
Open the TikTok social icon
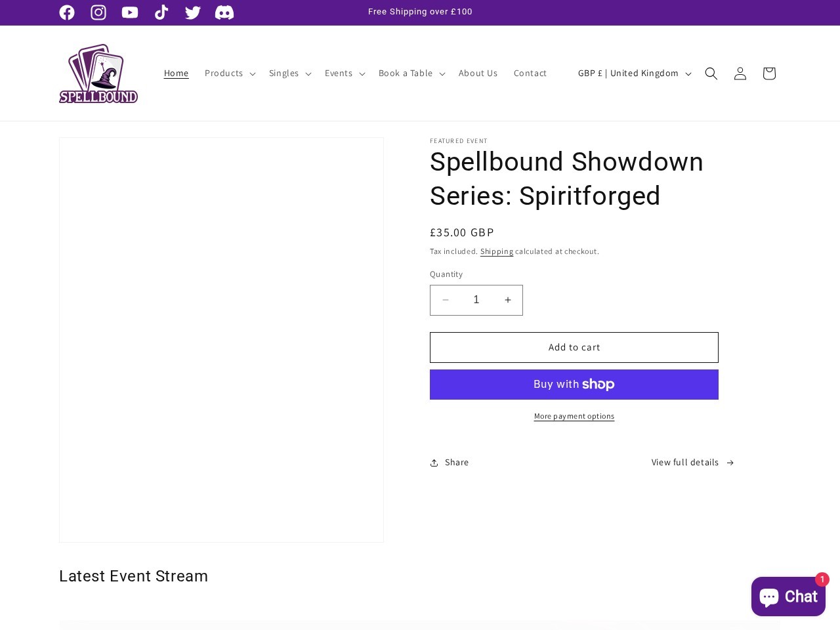click(161, 12)
